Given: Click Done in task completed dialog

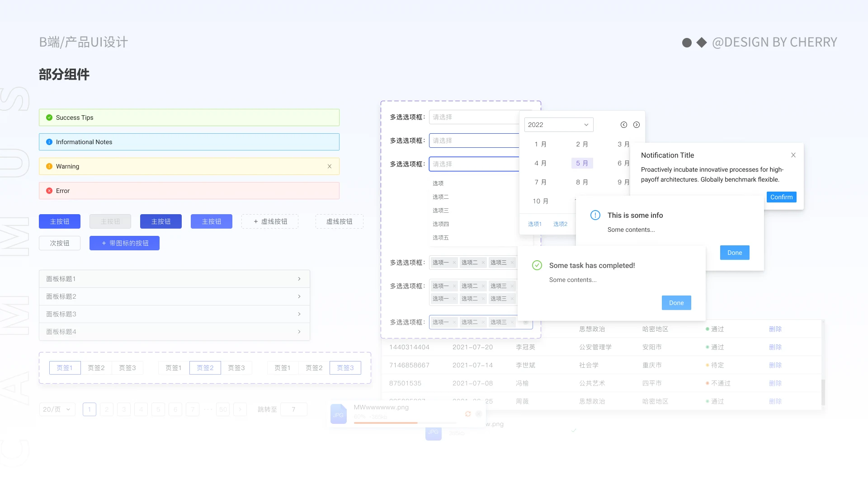Looking at the screenshot, I should click(676, 303).
